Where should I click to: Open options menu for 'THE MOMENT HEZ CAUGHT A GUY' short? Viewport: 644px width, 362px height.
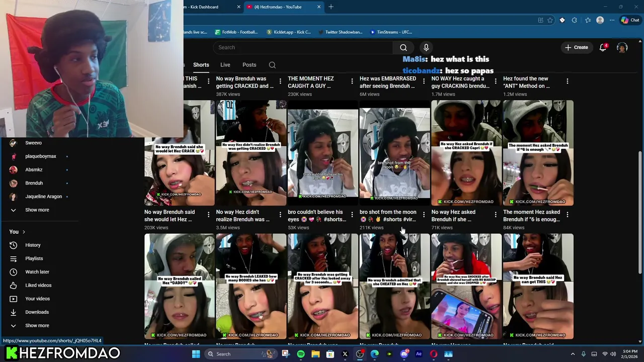352,81
